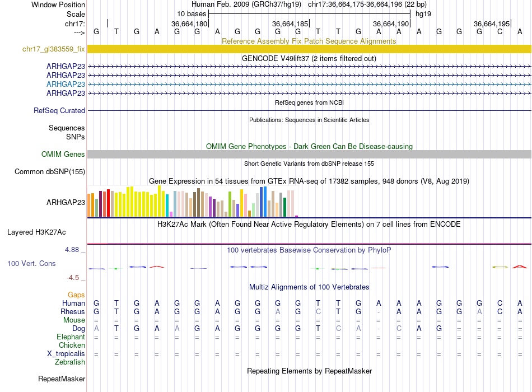The width and height of the screenshot is (532, 392).
Task: Open the OMIM Genes track label
Action: pos(63,155)
